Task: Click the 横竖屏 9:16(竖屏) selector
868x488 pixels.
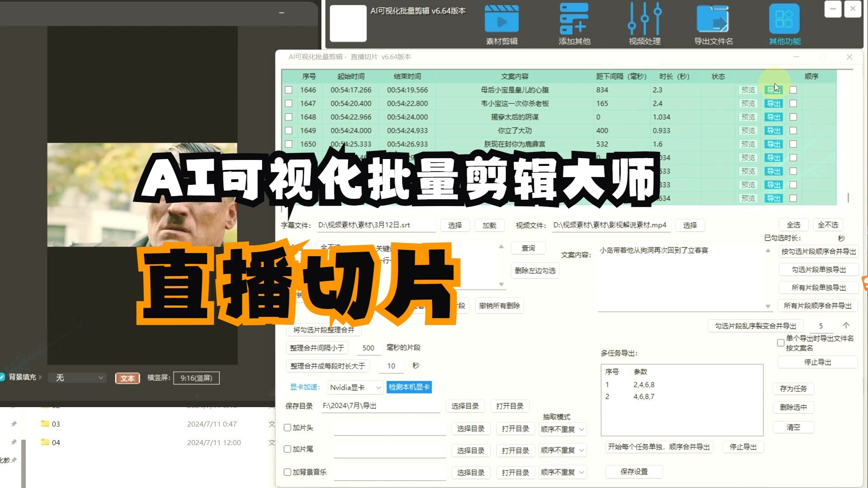Action: click(x=196, y=378)
